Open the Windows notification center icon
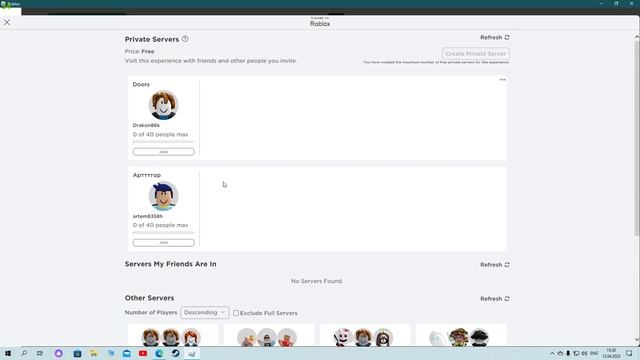640x360 pixels. click(629, 353)
